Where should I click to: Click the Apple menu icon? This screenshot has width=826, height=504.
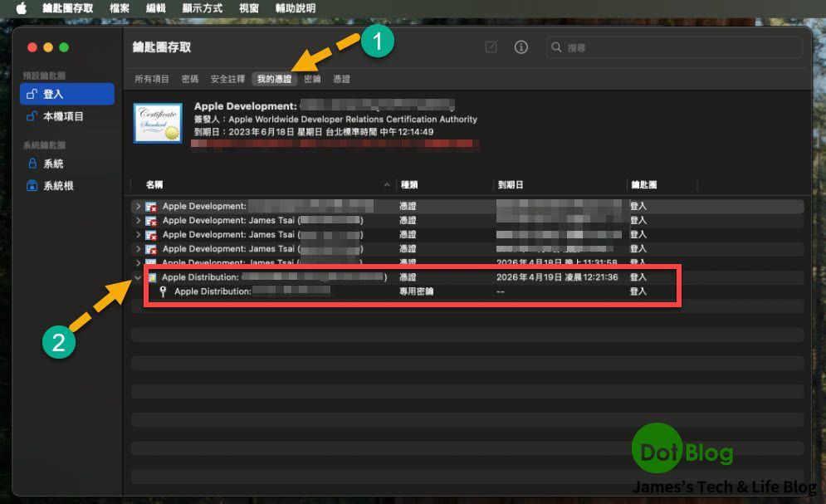[x=21, y=7]
